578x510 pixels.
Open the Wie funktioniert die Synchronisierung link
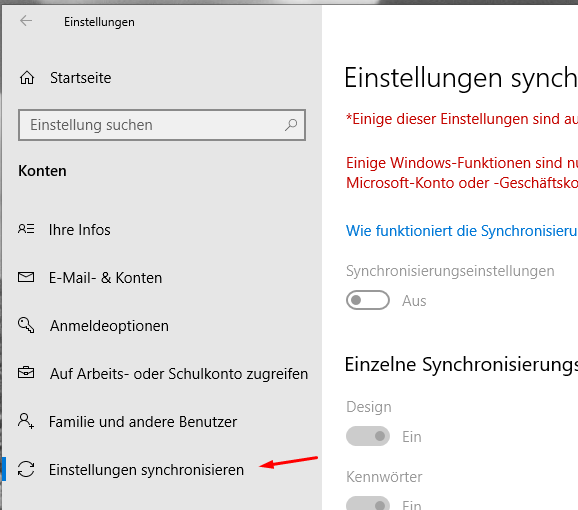[x=462, y=231]
